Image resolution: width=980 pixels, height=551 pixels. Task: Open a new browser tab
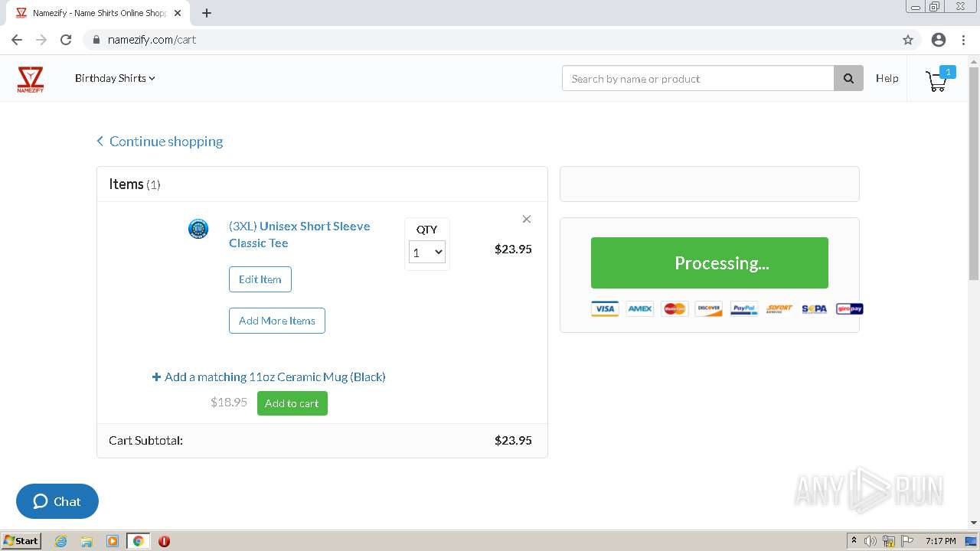tap(207, 13)
